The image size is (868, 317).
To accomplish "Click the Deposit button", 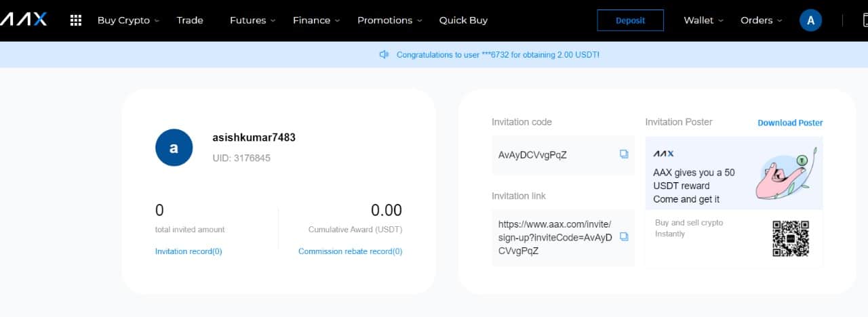I will click(630, 20).
